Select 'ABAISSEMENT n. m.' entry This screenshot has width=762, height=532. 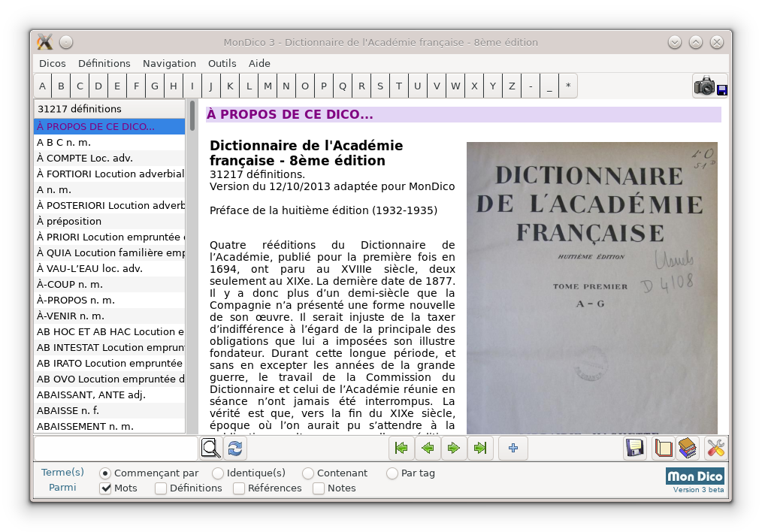click(110, 426)
